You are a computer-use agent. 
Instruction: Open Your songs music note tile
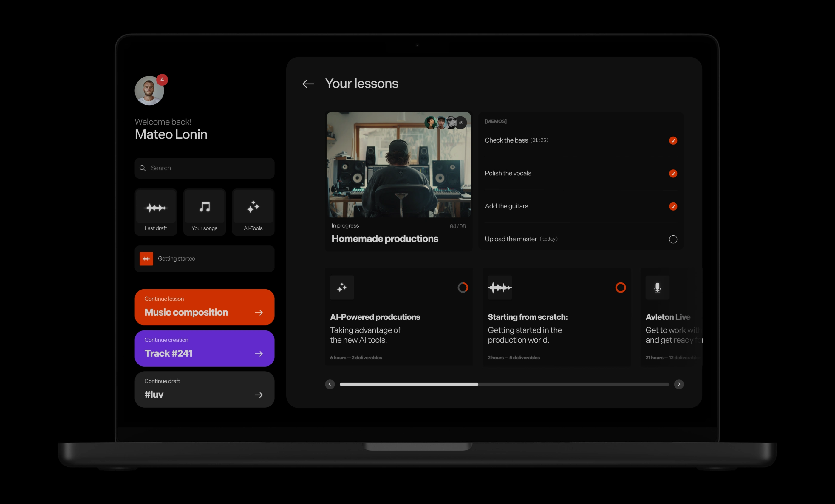point(204,212)
